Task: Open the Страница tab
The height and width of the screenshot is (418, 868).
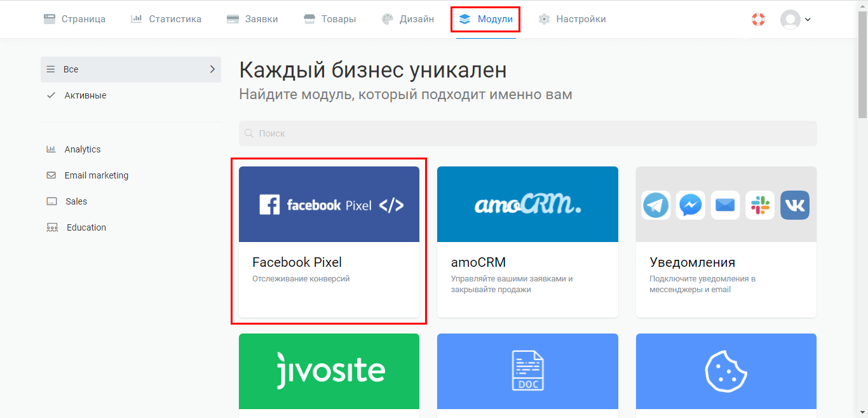Action: pos(74,19)
